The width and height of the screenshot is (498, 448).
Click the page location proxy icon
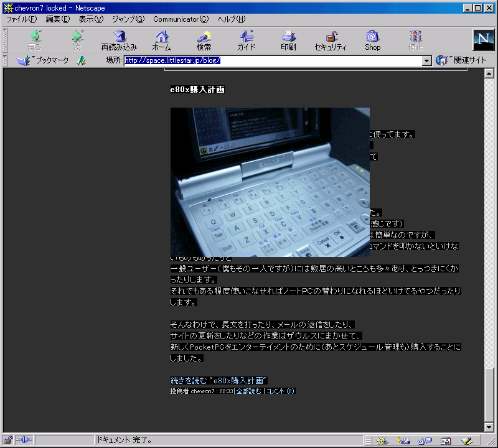[x=82, y=60]
